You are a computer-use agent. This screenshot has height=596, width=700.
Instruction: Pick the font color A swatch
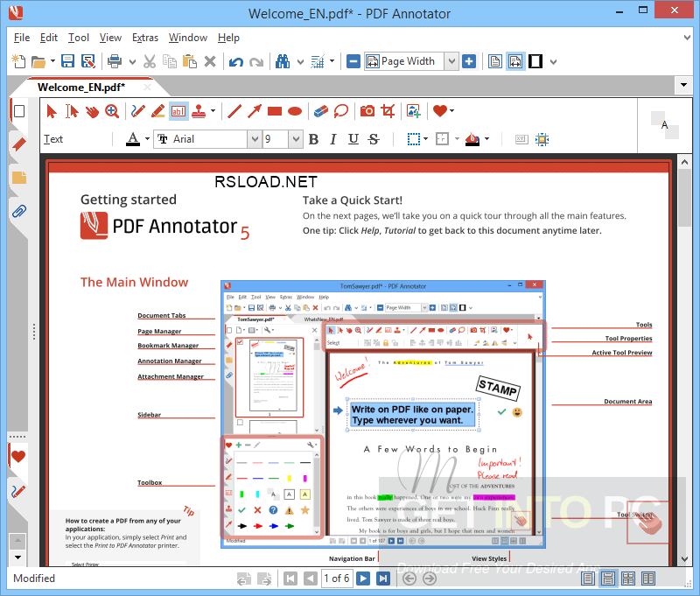pos(133,139)
